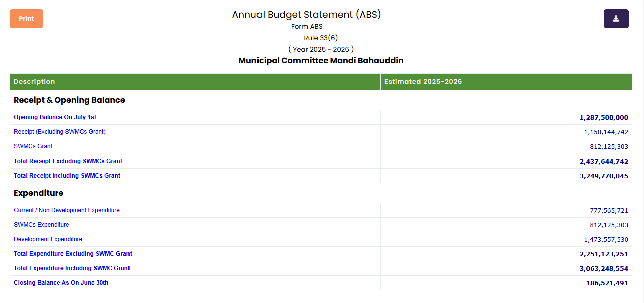This screenshot has width=644, height=303.
Task: Click the Municipal Committee Mandi Bahauddin heading
Action: pyautogui.click(x=321, y=61)
